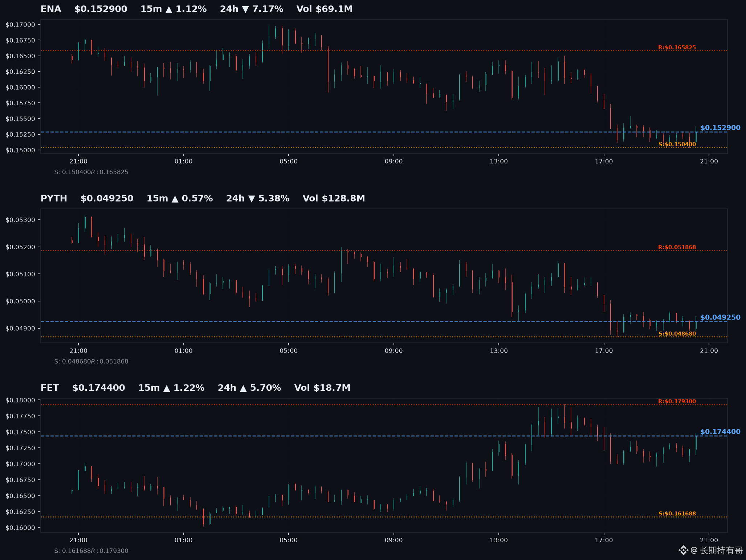Click the PYTH ticker title
Viewport: 746px width, 560px height.
point(54,198)
